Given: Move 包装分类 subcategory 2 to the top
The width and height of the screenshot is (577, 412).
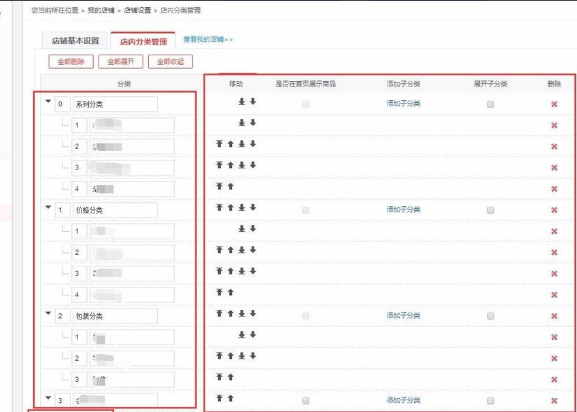Looking at the screenshot, I should pyautogui.click(x=220, y=356).
